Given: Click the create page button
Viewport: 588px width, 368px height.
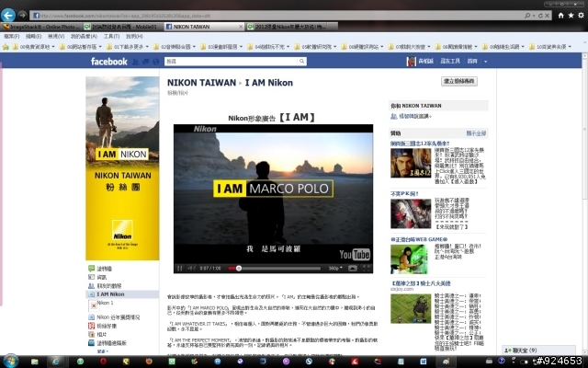Looking at the screenshot, I should pos(459,81).
